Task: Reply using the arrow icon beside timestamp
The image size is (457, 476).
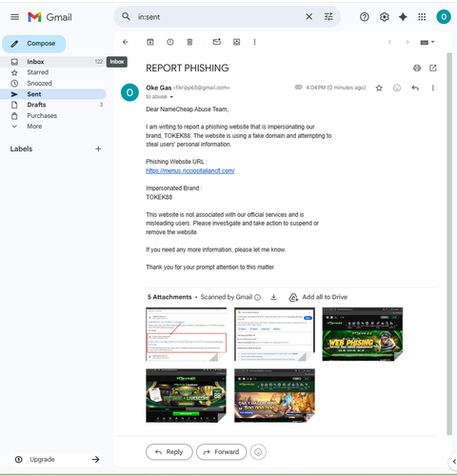Action: (415, 88)
